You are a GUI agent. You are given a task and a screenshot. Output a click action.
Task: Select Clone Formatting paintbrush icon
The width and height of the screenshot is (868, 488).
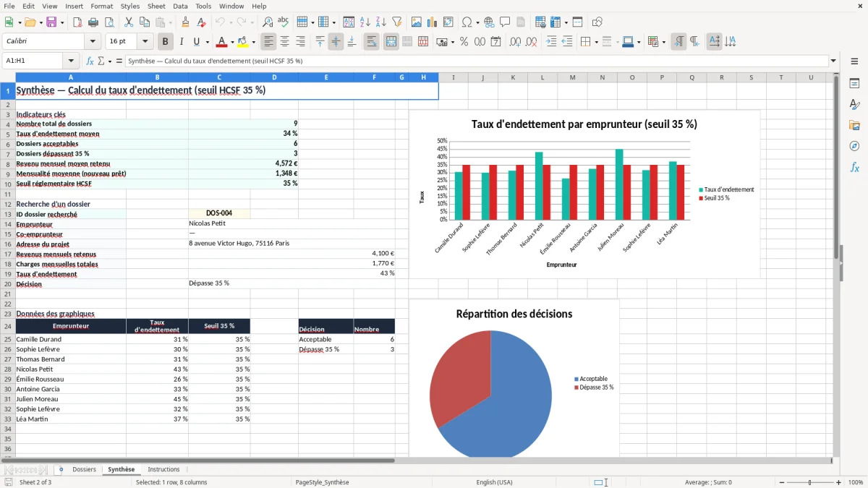(186, 22)
